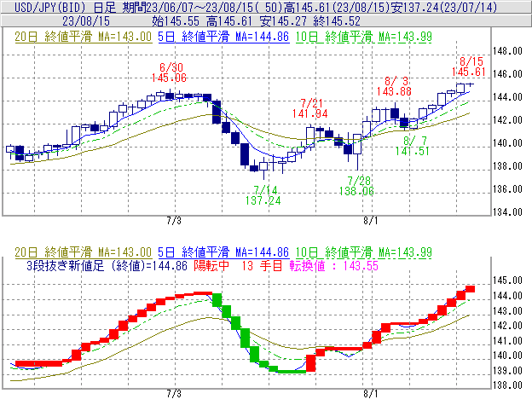Click the first green block after 7/3 peak
The image size is (532, 405).
point(217,300)
